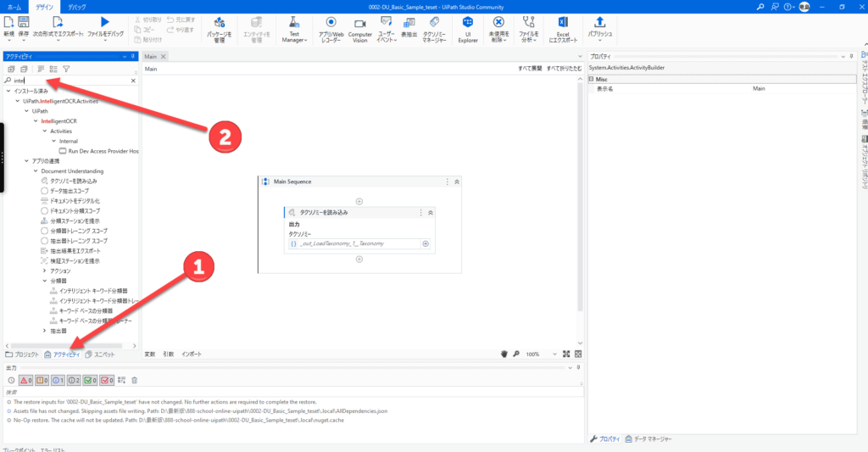Collapse Document Understanding node
This screenshot has height=452, width=868.
click(x=36, y=171)
